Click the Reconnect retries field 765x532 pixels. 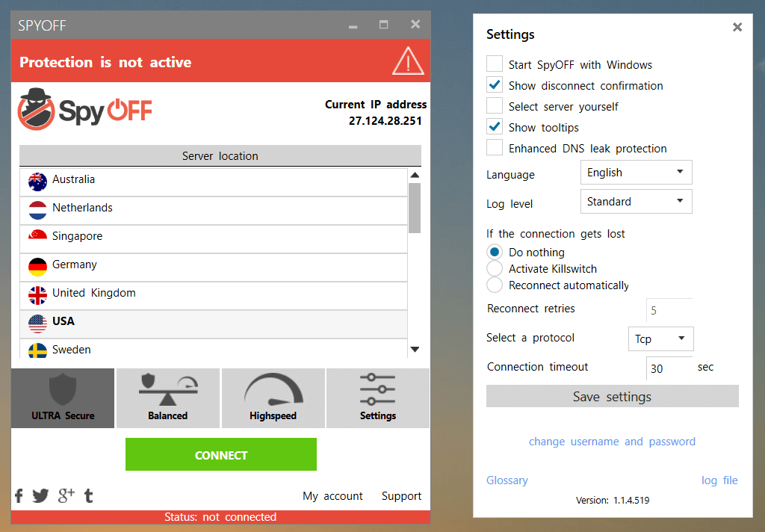click(669, 310)
